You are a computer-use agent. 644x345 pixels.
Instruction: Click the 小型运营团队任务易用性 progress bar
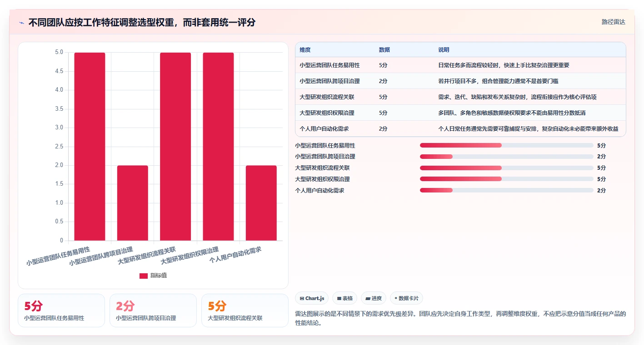(x=506, y=145)
